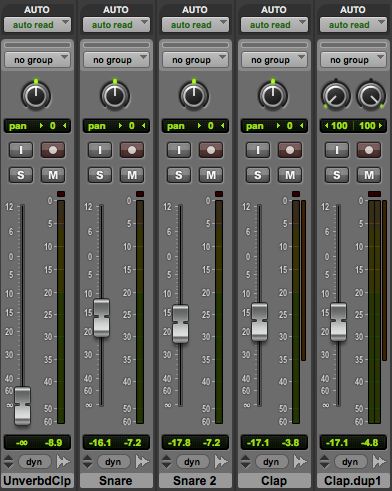
Task: Open Clap auto read dropdown
Action: click(274, 25)
